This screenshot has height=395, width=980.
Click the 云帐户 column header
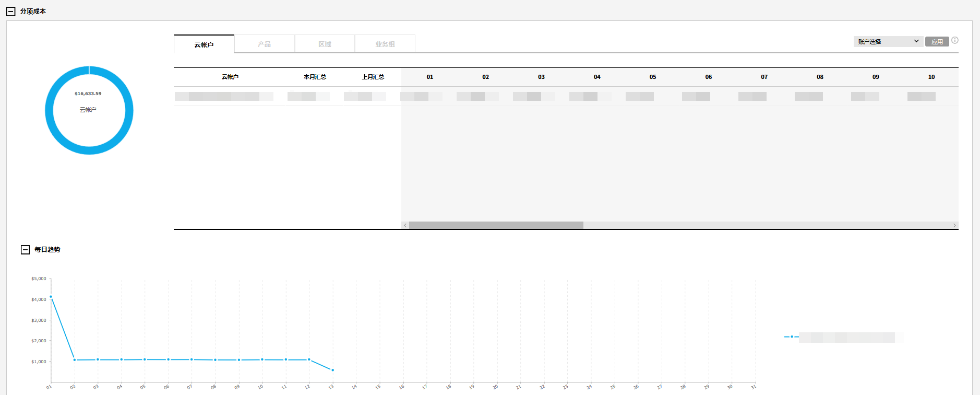click(230, 77)
